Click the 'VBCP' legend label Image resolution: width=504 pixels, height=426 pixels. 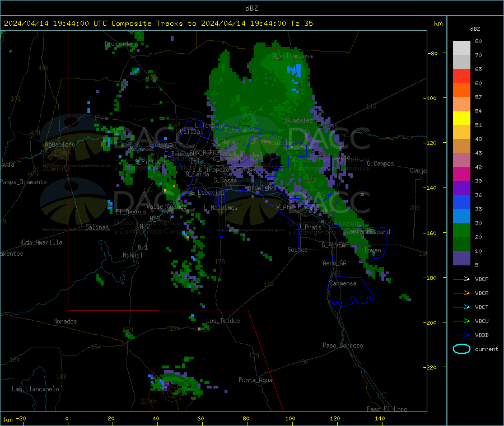click(x=482, y=279)
